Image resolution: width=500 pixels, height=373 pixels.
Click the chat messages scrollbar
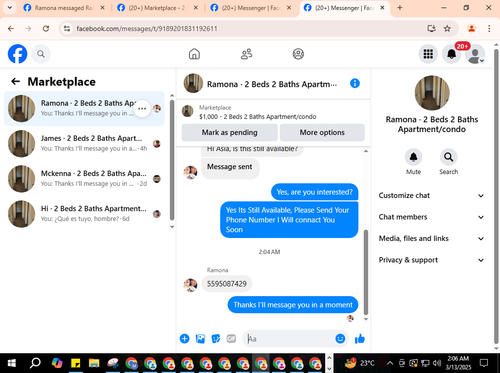pyautogui.click(x=366, y=272)
